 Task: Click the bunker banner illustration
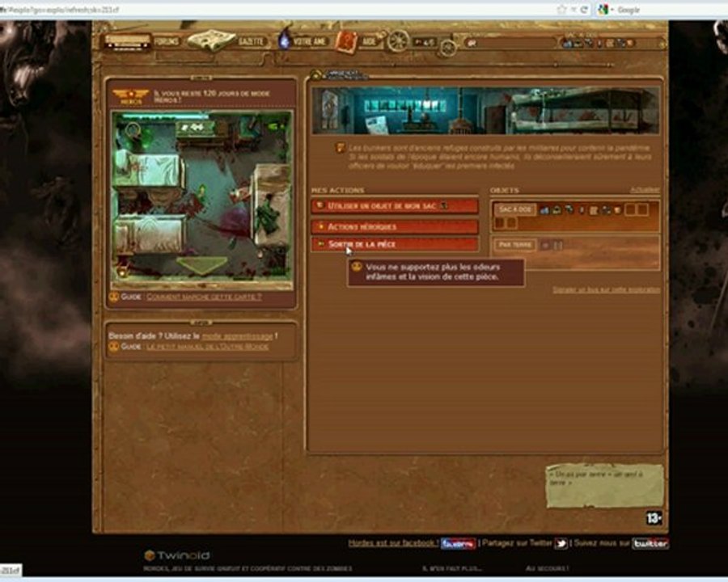click(485, 111)
